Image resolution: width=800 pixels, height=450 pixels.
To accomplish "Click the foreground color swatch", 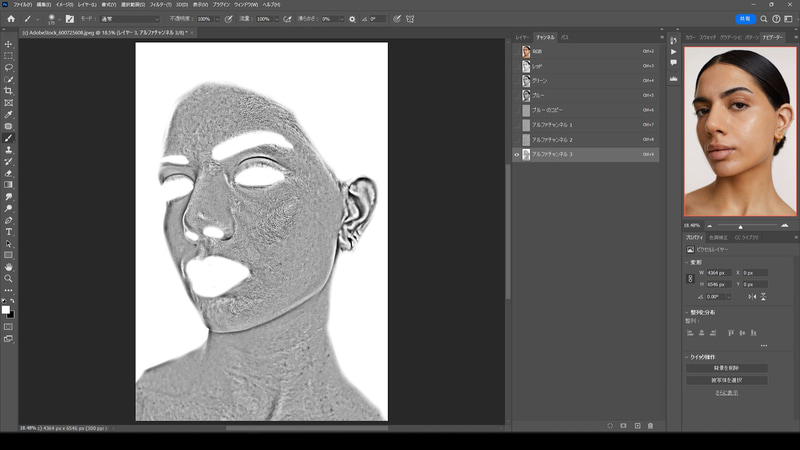I will (x=6, y=309).
